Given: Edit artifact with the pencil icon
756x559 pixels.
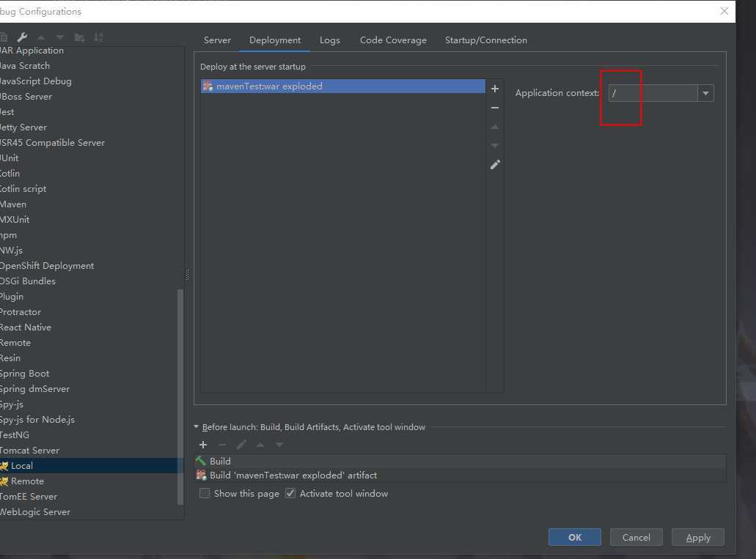Looking at the screenshot, I should click(x=495, y=165).
